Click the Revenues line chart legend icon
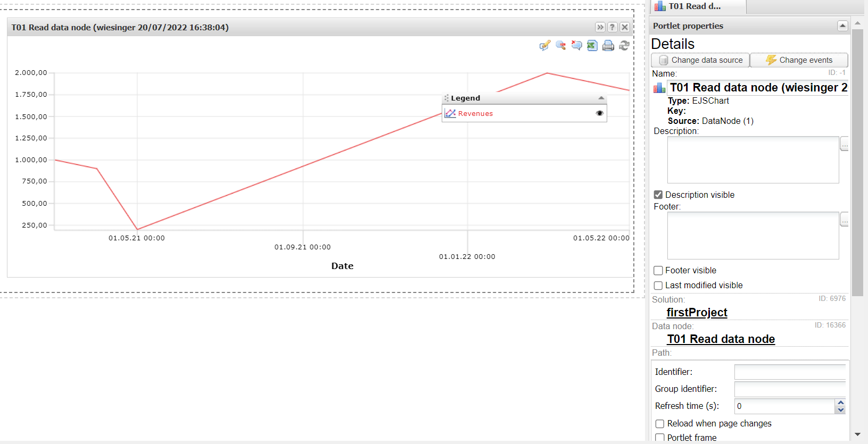 click(x=450, y=113)
